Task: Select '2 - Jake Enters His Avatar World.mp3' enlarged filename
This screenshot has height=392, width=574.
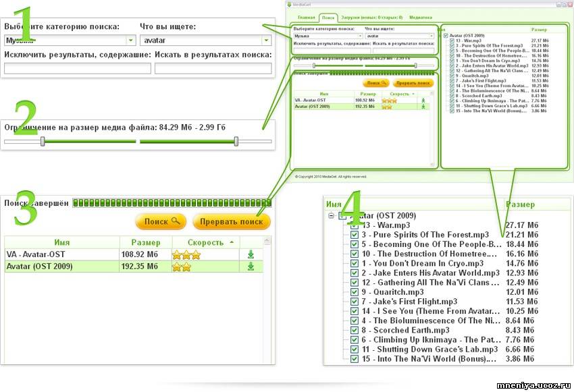Action: (x=431, y=273)
